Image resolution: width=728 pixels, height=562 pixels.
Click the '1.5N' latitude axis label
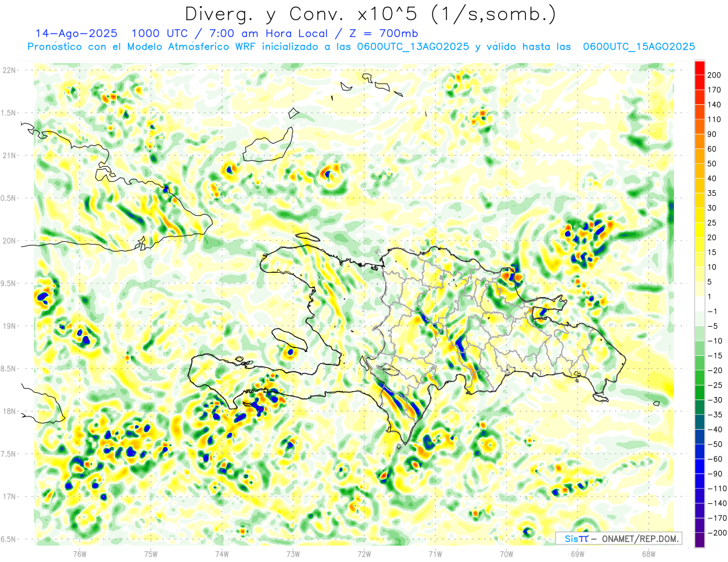coord(8,113)
